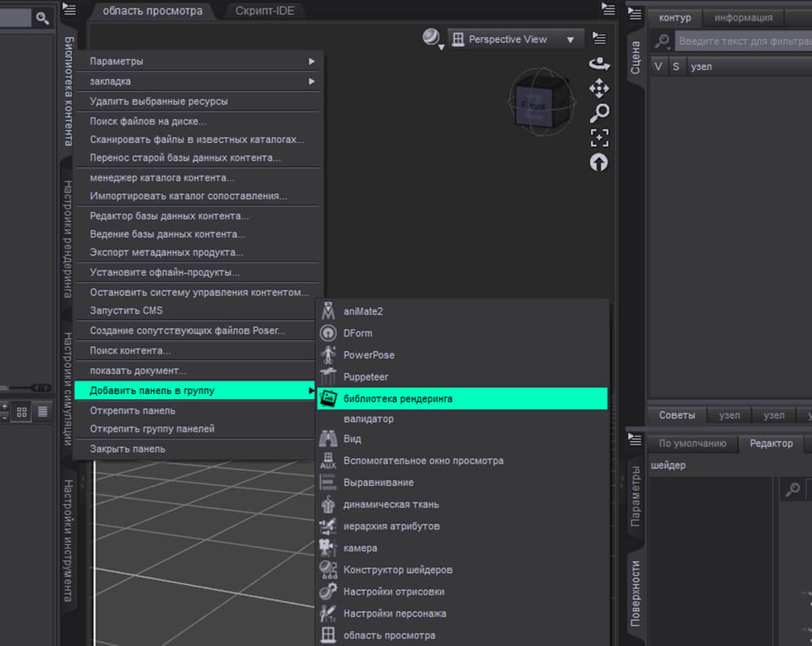Screen dimensions: 812x646
Task: Select the По умолчанию tab
Action: [x=693, y=444]
